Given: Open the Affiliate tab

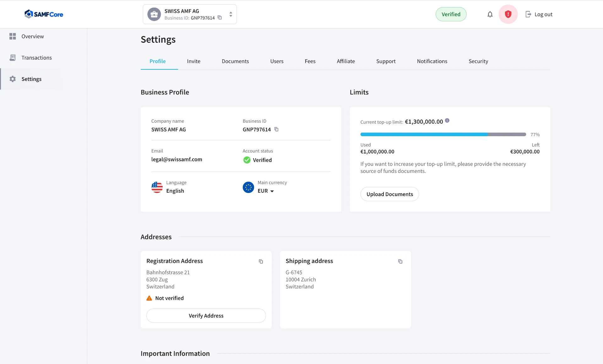Looking at the screenshot, I should click(x=346, y=61).
